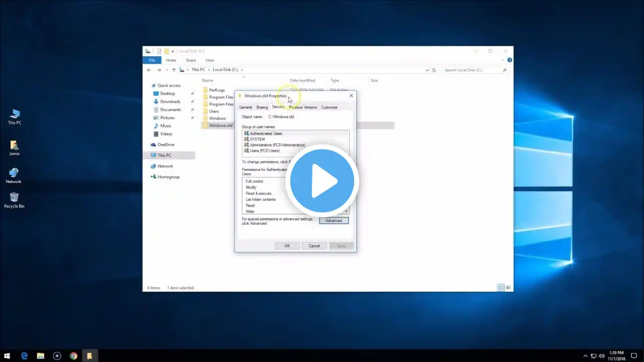This screenshot has width=644, height=362.
Task: Select OneDrive in the navigation pane
Action: (x=166, y=145)
